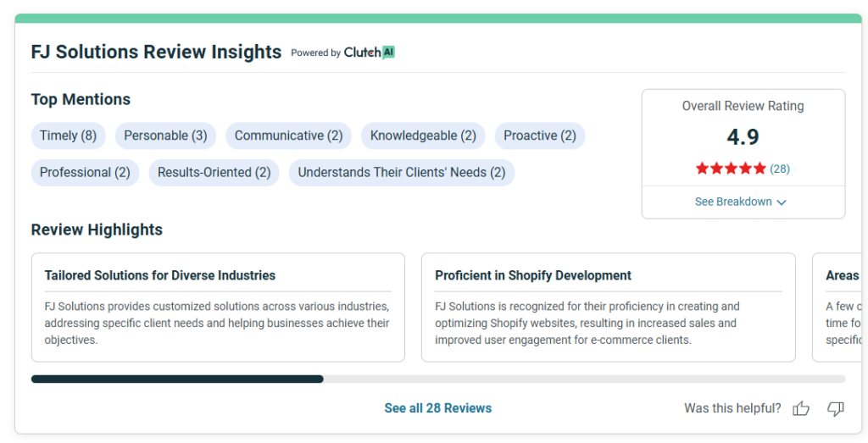
Task: Click the red five-star rating
Action: 731,169
